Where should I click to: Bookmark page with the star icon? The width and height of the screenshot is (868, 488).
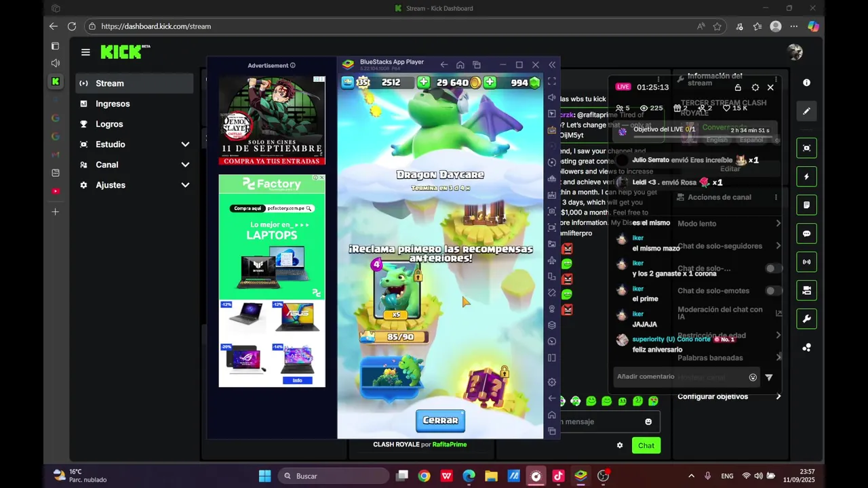point(717,26)
